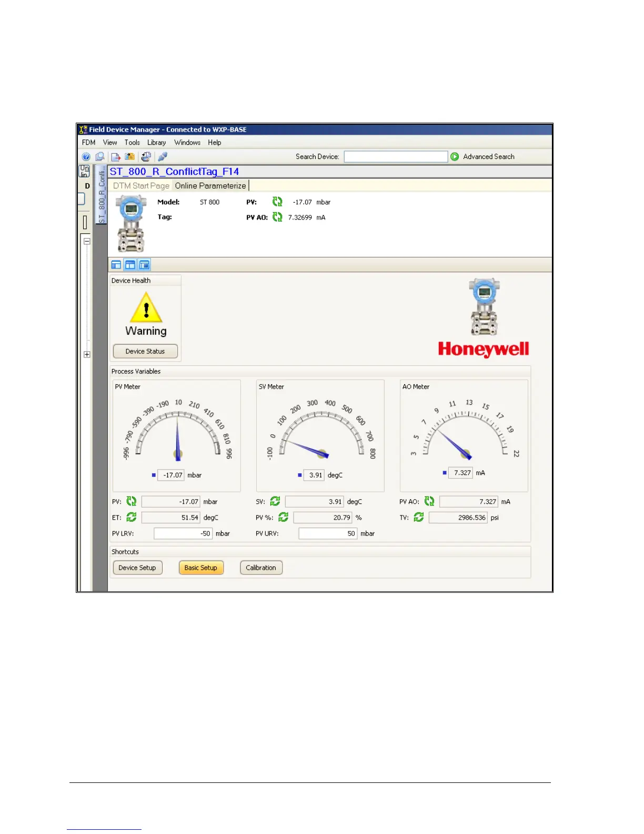The image size is (644, 834).
Task: Open the Tools menu
Action: 132,143
